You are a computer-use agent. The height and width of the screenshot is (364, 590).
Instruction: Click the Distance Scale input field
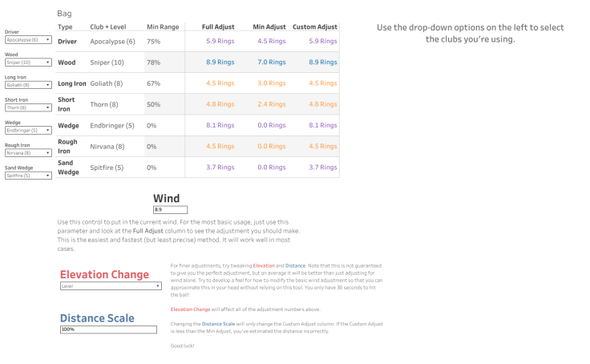click(x=108, y=330)
